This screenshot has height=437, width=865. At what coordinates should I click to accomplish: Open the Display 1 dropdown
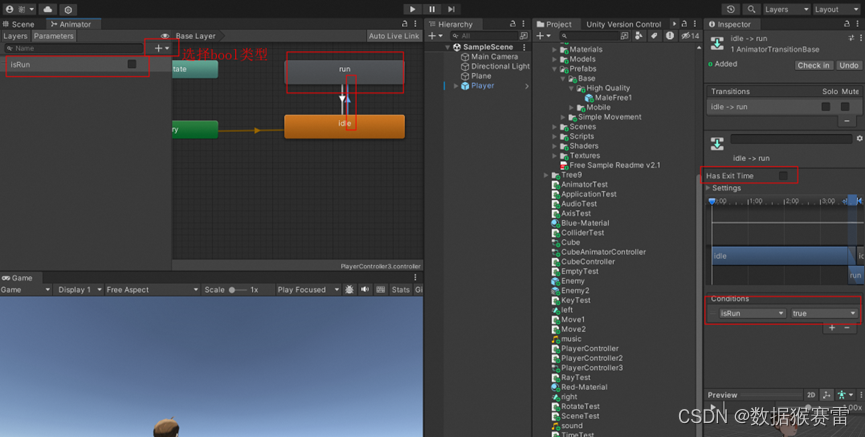78,290
